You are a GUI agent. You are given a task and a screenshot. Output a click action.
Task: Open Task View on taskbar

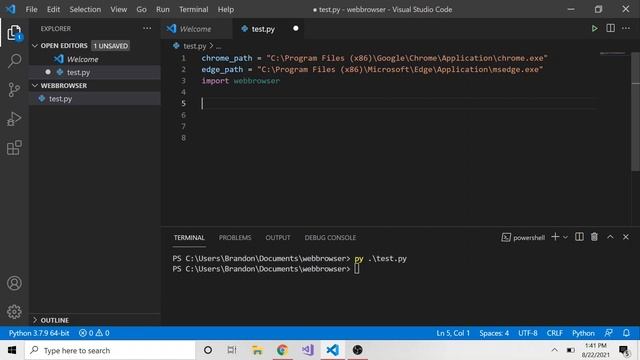(x=232, y=350)
